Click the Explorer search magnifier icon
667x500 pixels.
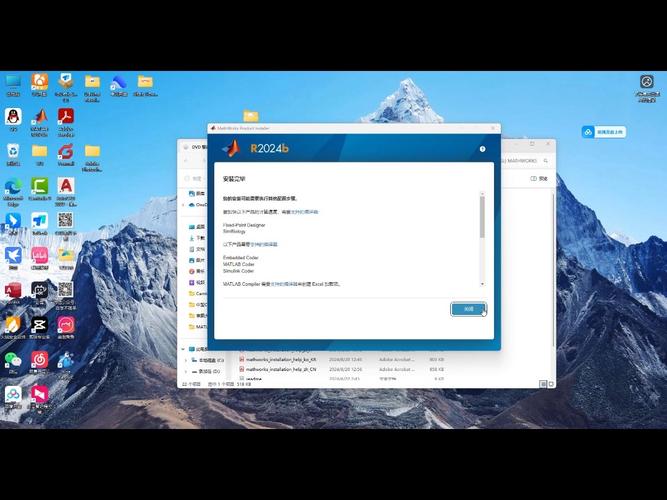pos(546,161)
